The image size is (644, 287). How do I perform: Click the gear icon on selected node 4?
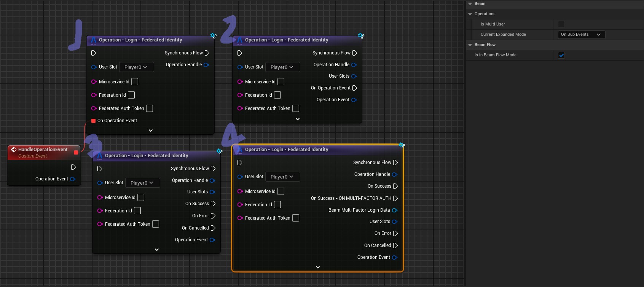[x=402, y=145]
